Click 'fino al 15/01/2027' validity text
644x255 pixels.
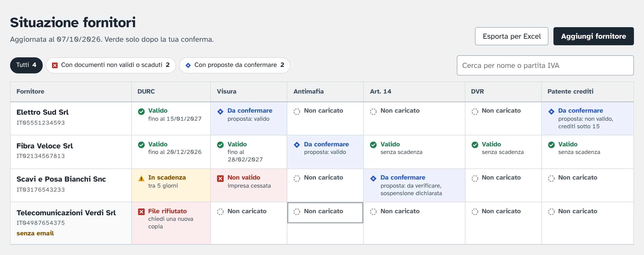point(175,119)
